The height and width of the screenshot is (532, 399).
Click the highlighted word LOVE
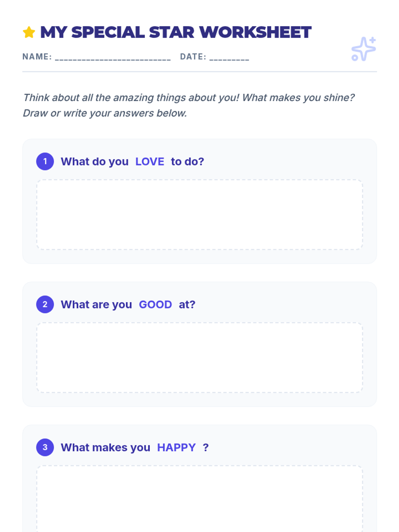[150, 162]
